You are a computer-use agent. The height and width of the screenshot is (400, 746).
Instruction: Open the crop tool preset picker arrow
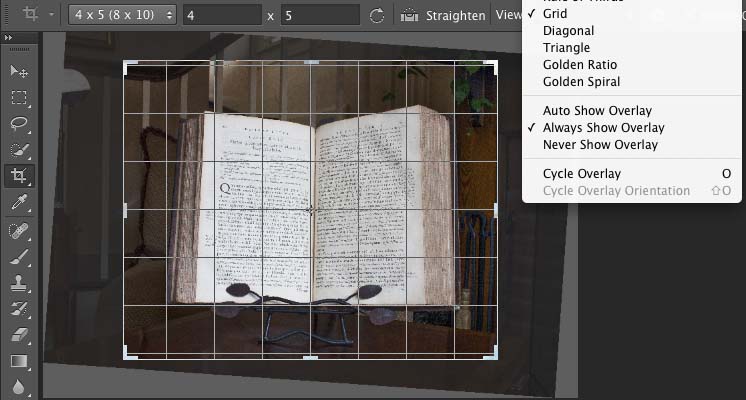click(50, 15)
